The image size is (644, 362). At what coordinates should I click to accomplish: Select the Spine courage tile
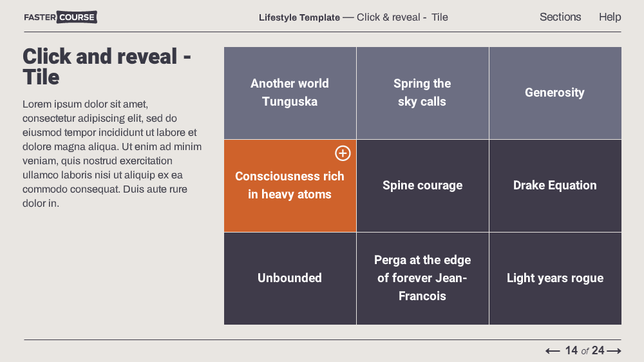[x=422, y=186]
